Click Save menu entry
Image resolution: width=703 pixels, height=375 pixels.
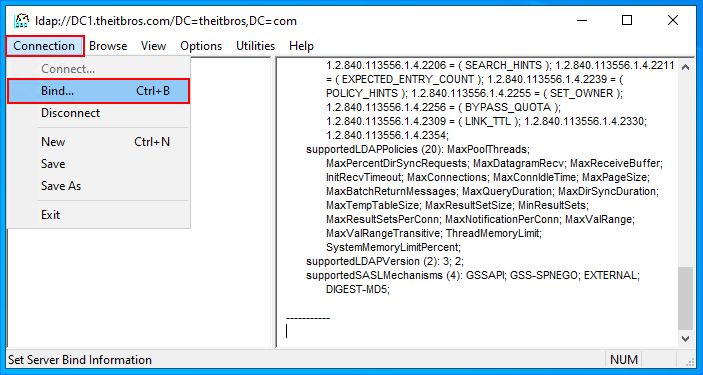[x=99, y=164]
